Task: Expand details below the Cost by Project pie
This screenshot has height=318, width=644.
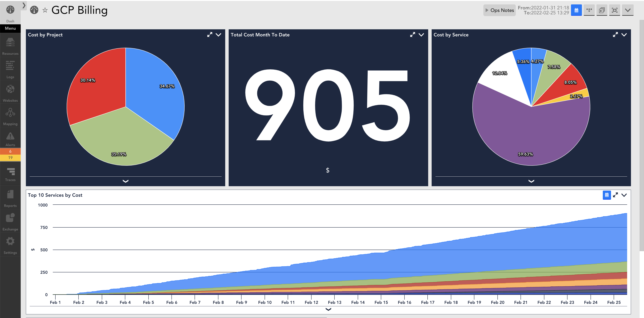Action: tap(125, 181)
